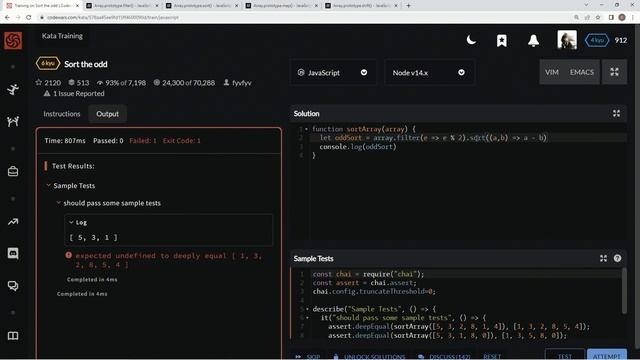This screenshot has height=360, width=640.
Task: Click the collections count 513
Action: (79, 82)
